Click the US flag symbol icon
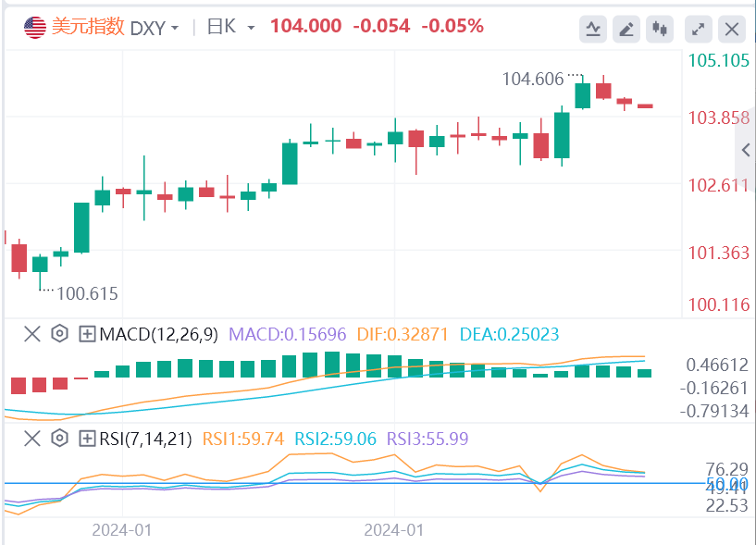This screenshot has height=545, width=756. 35,28
